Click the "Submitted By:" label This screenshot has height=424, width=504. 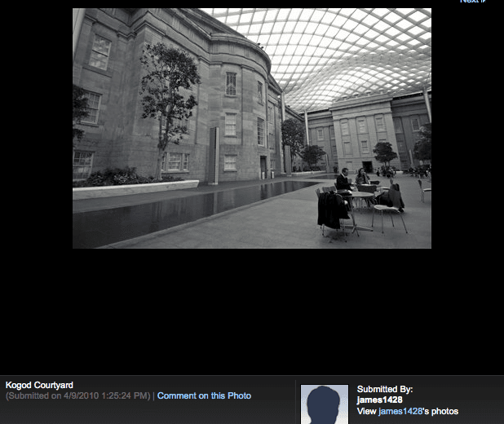(x=385, y=390)
